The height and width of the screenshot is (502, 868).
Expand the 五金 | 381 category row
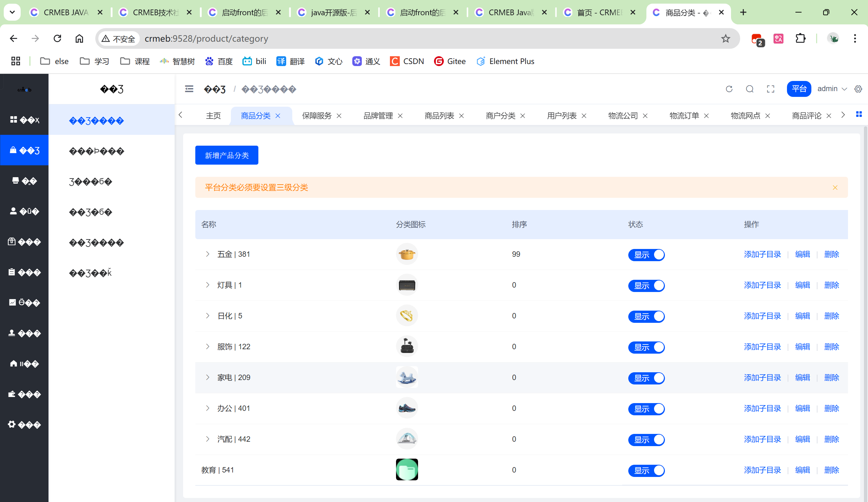click(x=208, y=254)
